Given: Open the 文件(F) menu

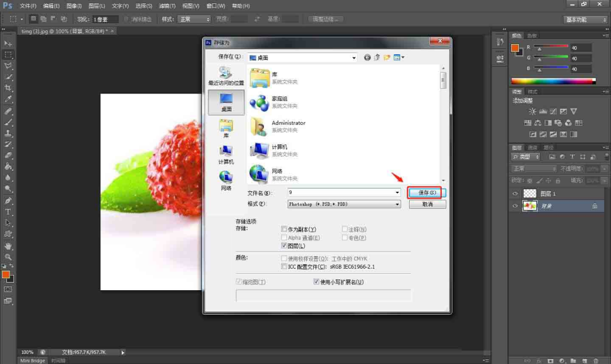Looking at the screenshot, I should [28, 6].
